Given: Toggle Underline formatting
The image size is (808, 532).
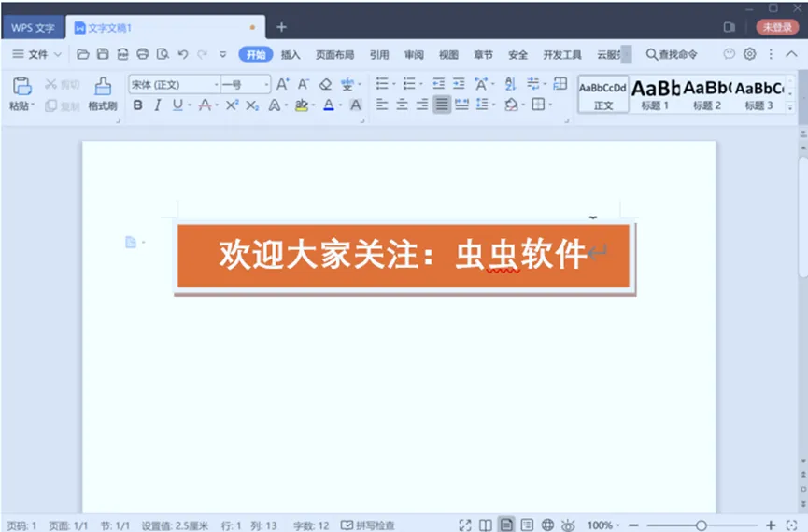Looking at the screenshot, I should tap(177, 105).
